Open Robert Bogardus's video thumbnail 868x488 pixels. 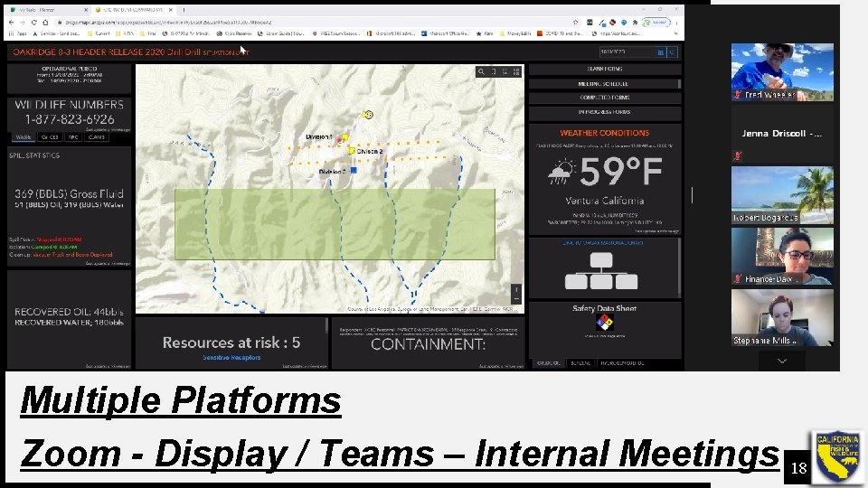pyautogui.click(x=781, y=195)
